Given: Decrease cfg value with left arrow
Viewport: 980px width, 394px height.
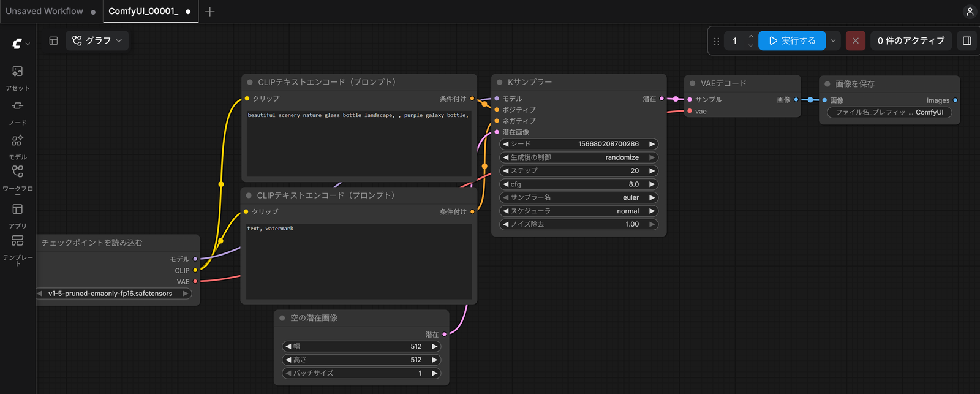Looking at the screenshot, I should click(506, 184).
